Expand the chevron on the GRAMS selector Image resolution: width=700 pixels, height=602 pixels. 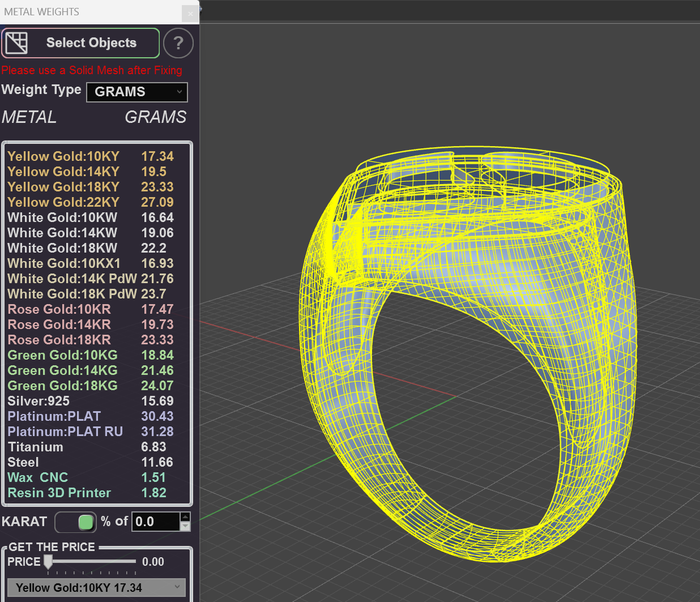(180, 92)
